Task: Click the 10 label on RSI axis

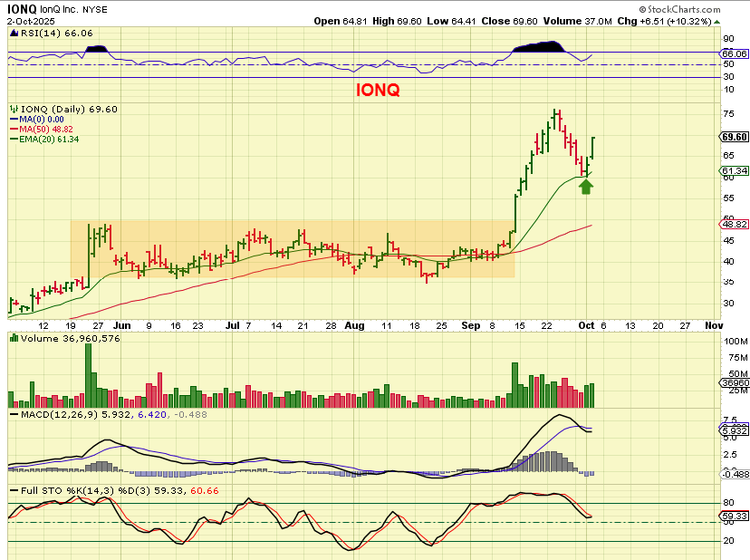Action: tap(728, 90)
